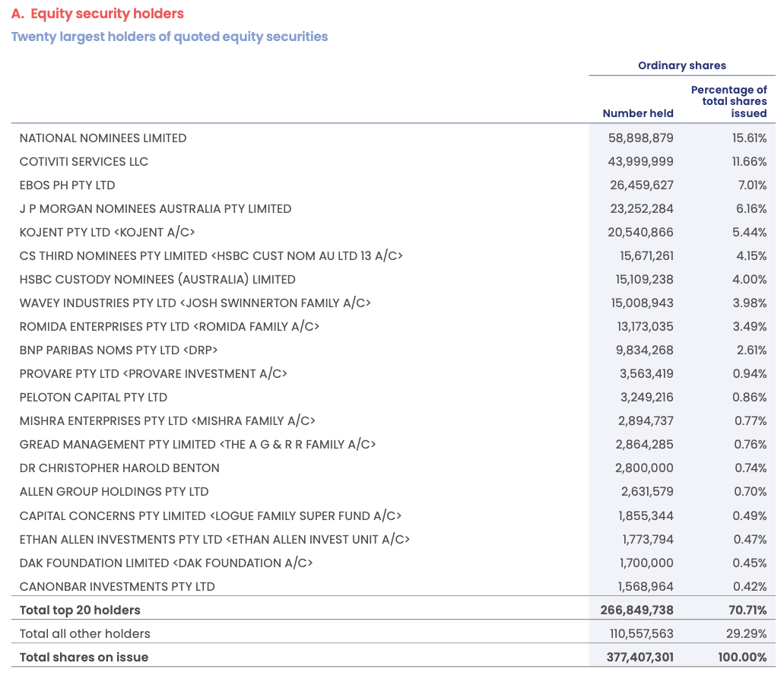
Task: Click the value 1,773,794
Action: click(648, 540)
